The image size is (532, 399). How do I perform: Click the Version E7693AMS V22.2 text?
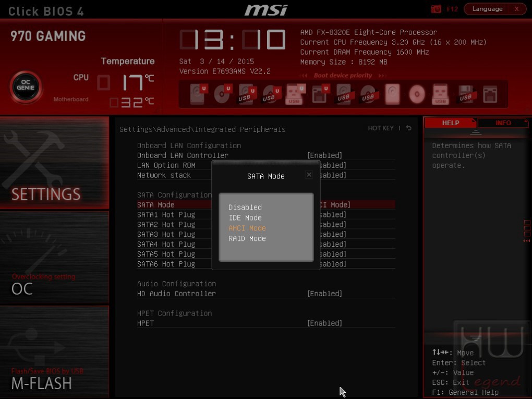click(x=225, y=71)
